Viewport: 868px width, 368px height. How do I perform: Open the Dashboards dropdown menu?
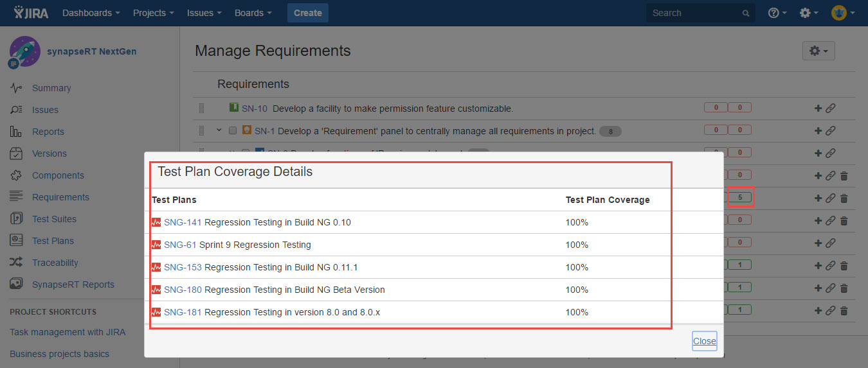[91, 13]
